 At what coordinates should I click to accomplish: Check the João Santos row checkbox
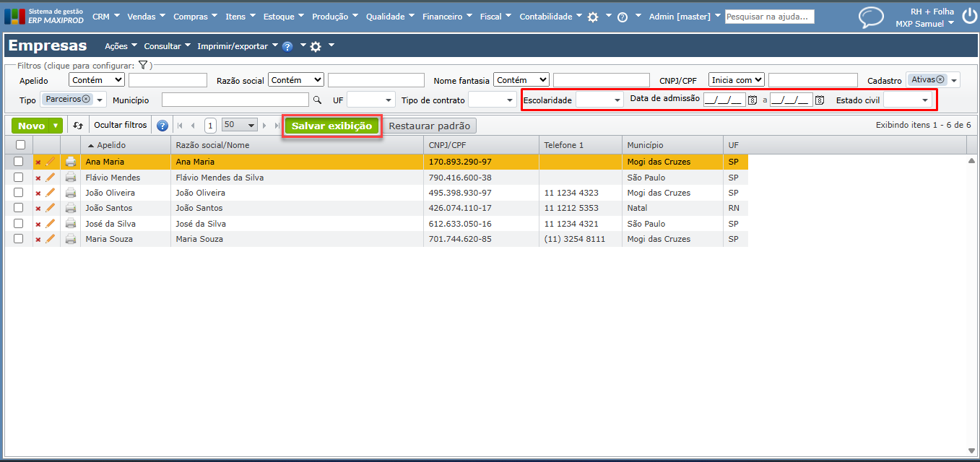click(x=19, y=208)
